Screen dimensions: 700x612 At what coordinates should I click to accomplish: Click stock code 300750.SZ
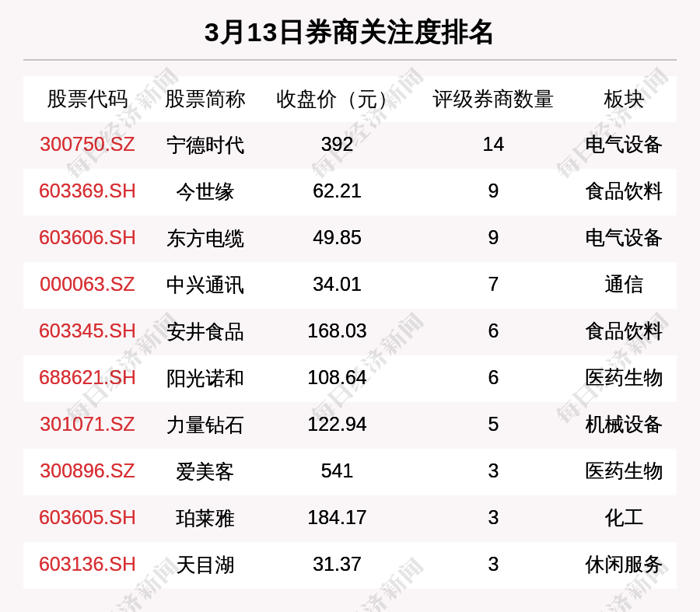click(x=87, y=145)
